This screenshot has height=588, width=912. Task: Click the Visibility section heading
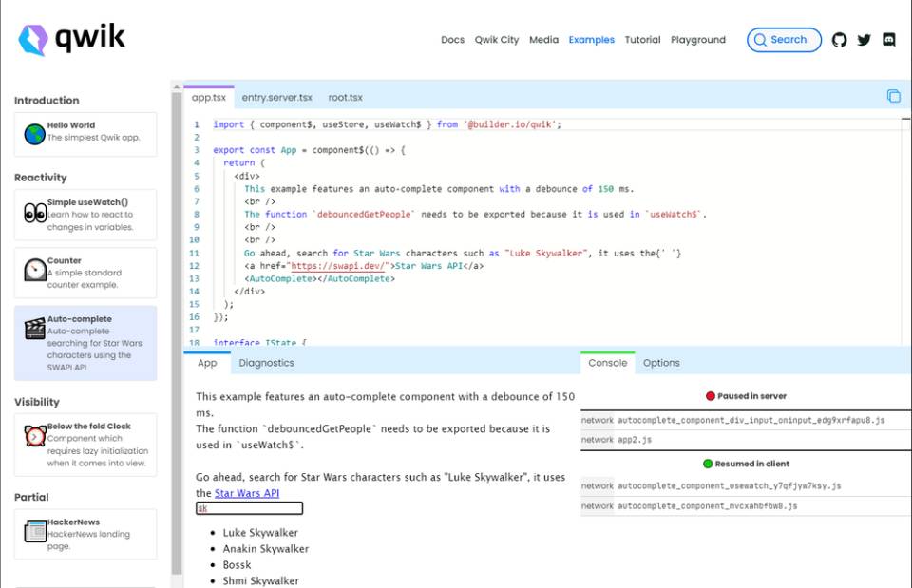click(37, 402)
